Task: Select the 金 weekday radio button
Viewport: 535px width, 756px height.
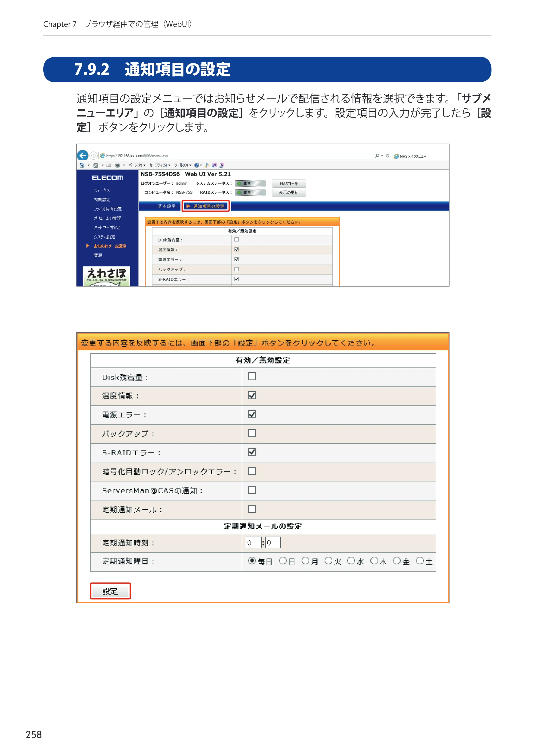Action: click(397, 561)
